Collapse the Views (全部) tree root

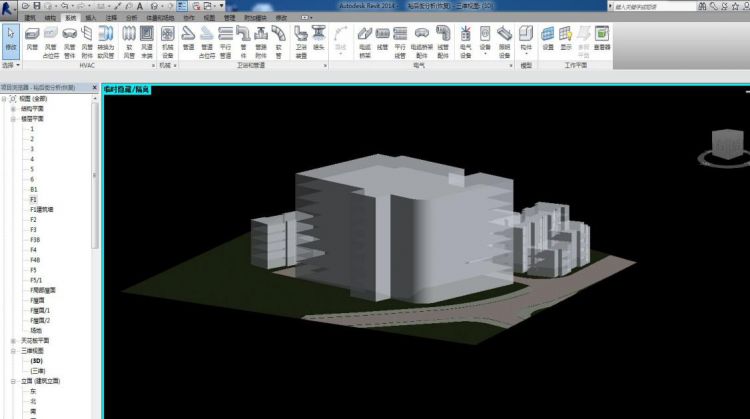click(4, 99)
